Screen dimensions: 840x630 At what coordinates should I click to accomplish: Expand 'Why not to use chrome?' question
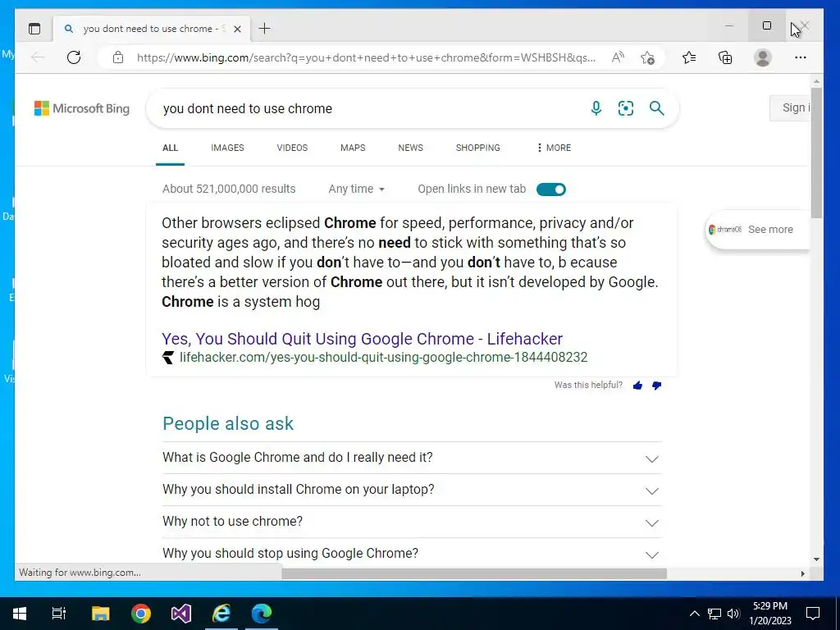(x=412, y=522)
